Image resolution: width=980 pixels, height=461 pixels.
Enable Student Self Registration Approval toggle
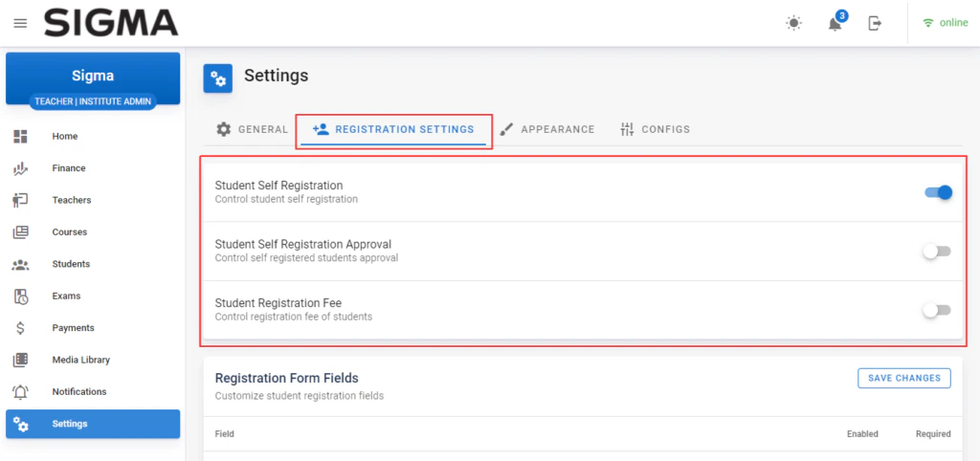[x=937, y=252]
